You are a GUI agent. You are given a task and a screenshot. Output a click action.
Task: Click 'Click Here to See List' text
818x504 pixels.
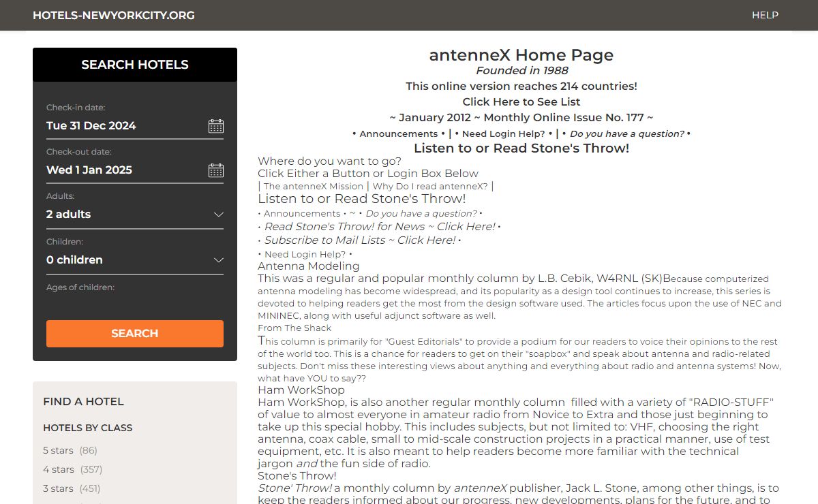(x=521, y=101)
